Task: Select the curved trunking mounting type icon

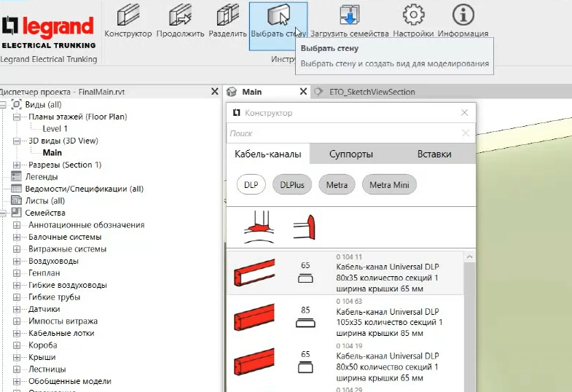Action: point(259,227)
